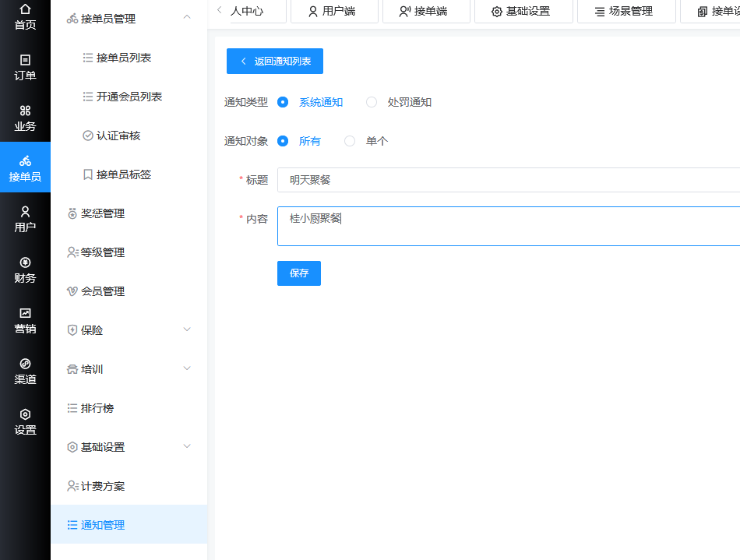The width and height of the screenshot is (740, 560).
Task: Click list icon next to 接单员列表
Action: 88,58
